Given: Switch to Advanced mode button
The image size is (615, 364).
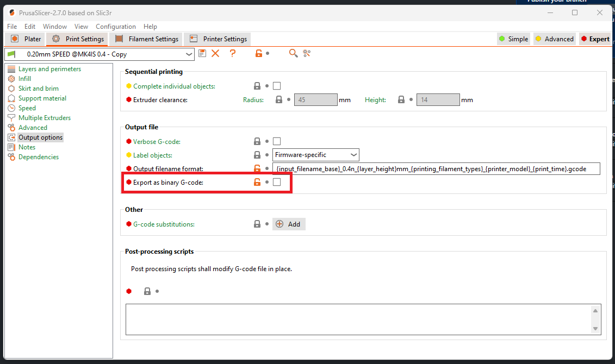Looking at the screenshot, I should (555, 39).
